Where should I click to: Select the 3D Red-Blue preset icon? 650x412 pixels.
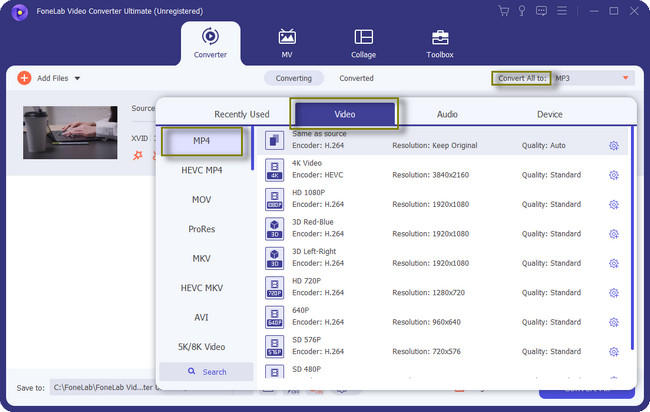pos(274,229)
